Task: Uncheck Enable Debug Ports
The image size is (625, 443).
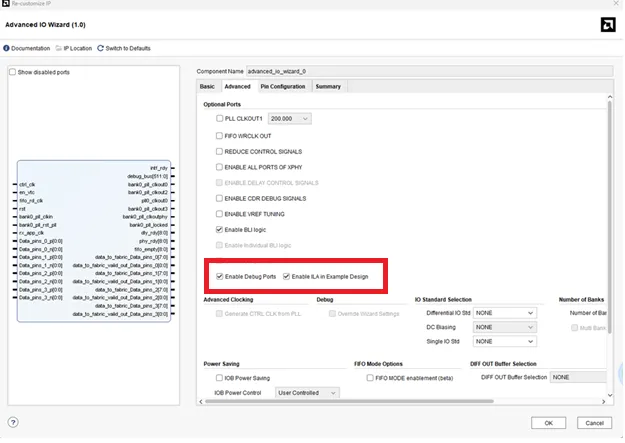Action: tap(220, 276)
